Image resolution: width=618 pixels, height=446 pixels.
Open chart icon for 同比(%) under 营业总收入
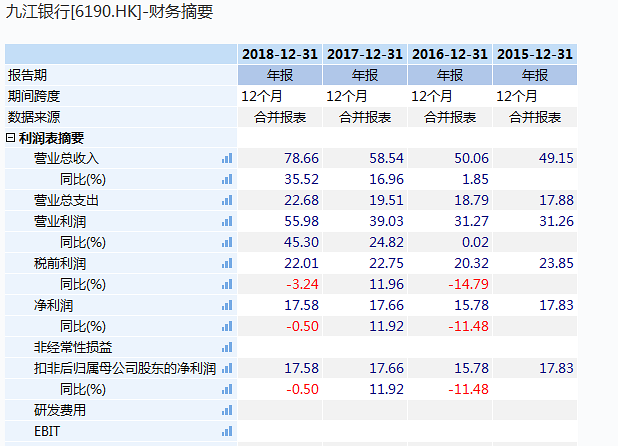coord(227,179)
